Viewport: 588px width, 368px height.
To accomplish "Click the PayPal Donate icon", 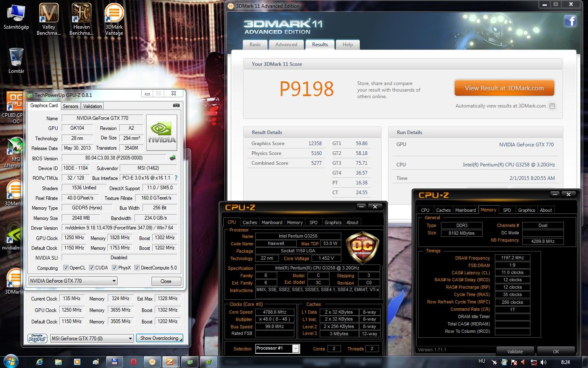I will coord(37,338).
